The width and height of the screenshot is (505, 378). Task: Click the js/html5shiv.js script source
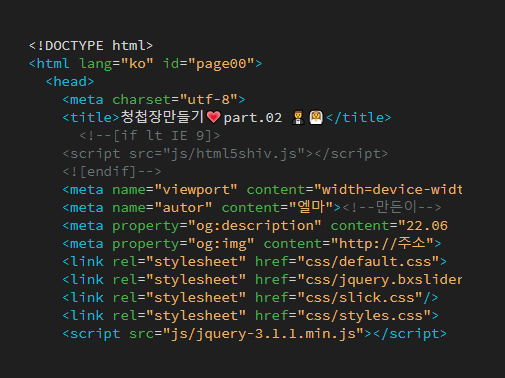tap(234, 154)
